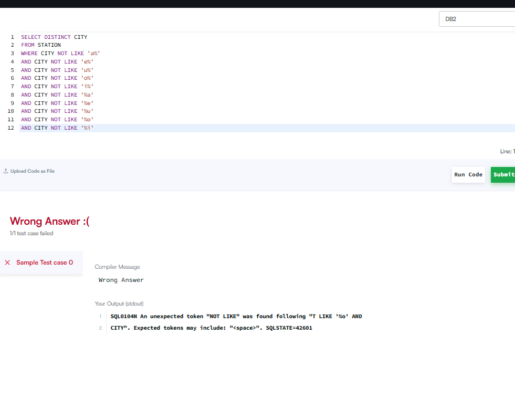Select Sample Test case 0 tab

pyautogui.click(x=41, y=262)
